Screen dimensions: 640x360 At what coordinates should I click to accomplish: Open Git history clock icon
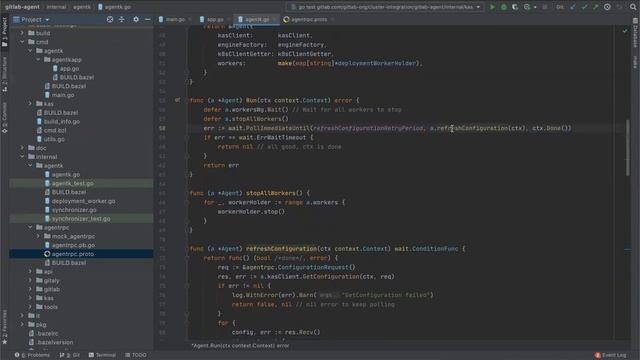607,7
